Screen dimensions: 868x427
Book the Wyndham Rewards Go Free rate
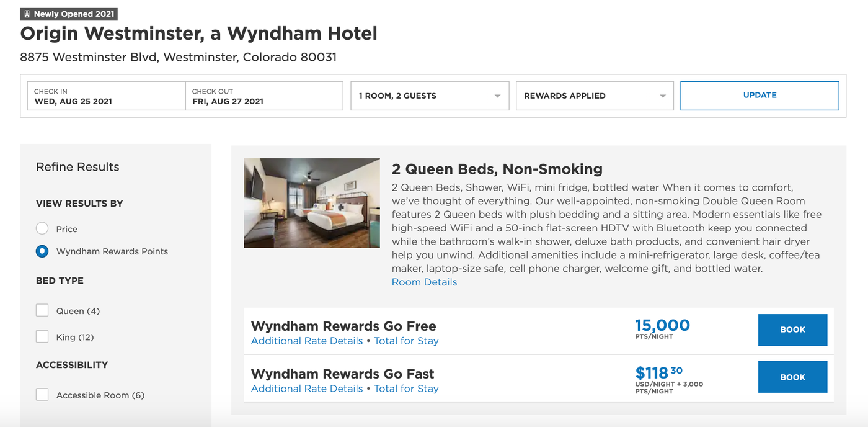[x=792, y=330]
